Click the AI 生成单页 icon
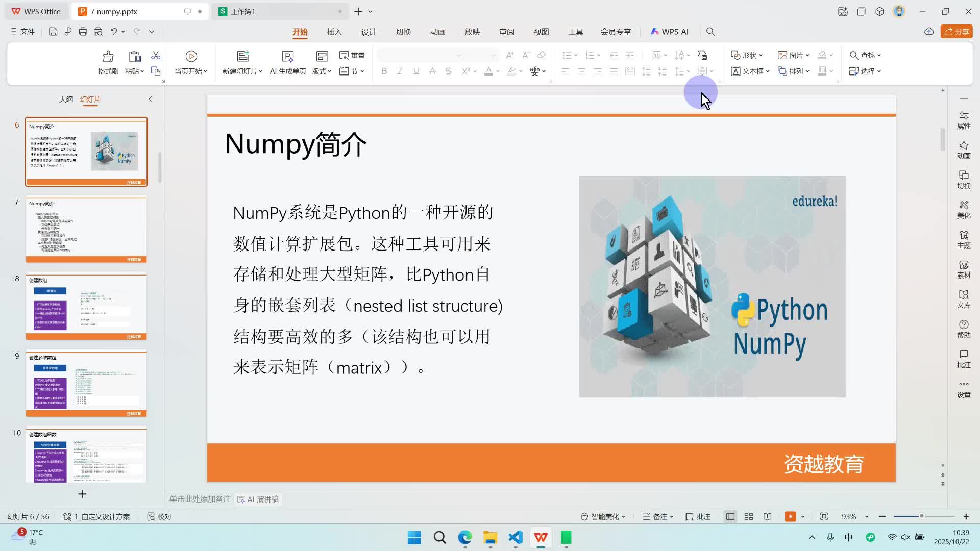The image size is (980, 551). coord(288,56)
